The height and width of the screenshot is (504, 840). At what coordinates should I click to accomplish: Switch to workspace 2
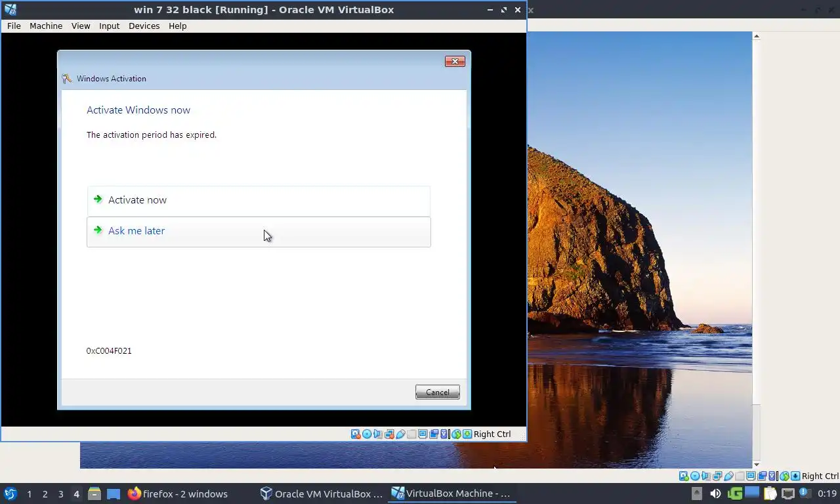click(x=45, y=494)
